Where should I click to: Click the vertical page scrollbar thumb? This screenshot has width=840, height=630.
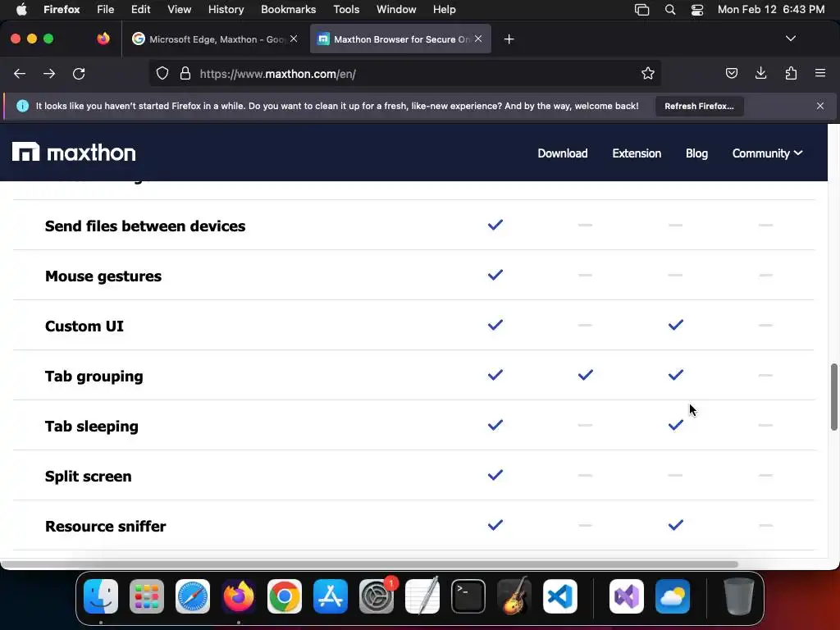point(833,396)
